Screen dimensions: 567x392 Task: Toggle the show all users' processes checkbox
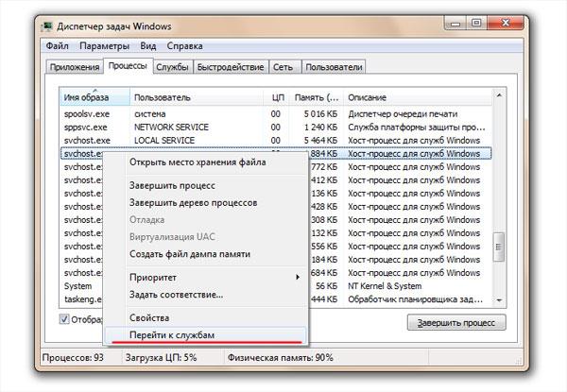(x=64, y=319)
